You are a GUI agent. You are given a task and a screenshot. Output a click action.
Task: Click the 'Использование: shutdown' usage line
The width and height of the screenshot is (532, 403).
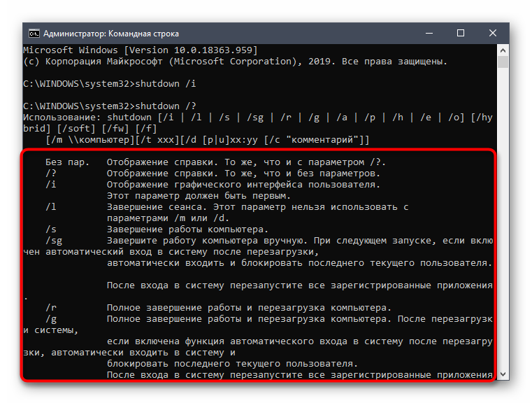click(258, 118)
